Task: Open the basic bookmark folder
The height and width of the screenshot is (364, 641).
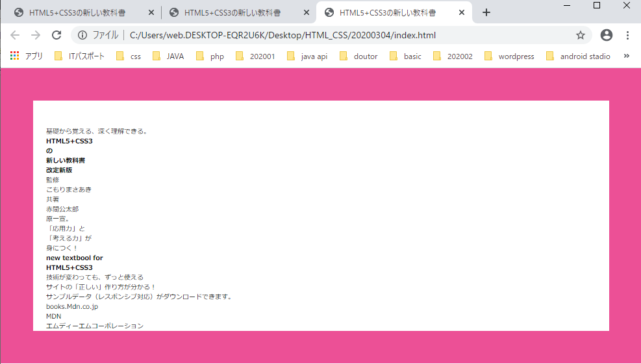Action: tap(405, 56)
